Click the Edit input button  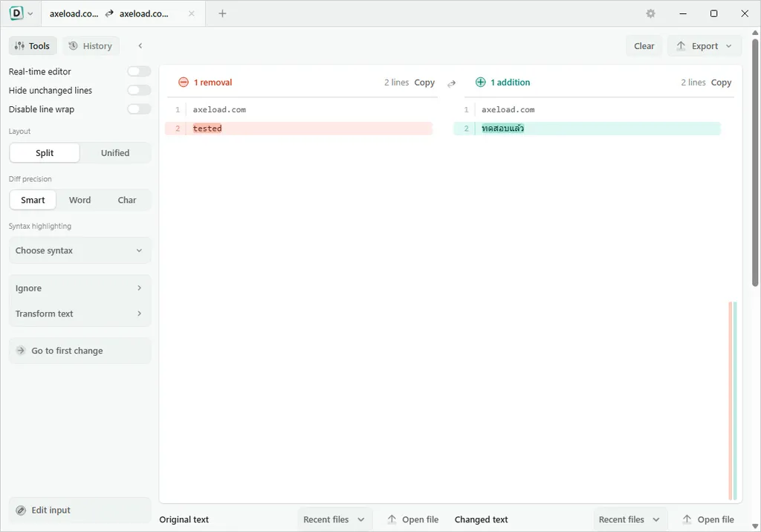pos(80,510)
